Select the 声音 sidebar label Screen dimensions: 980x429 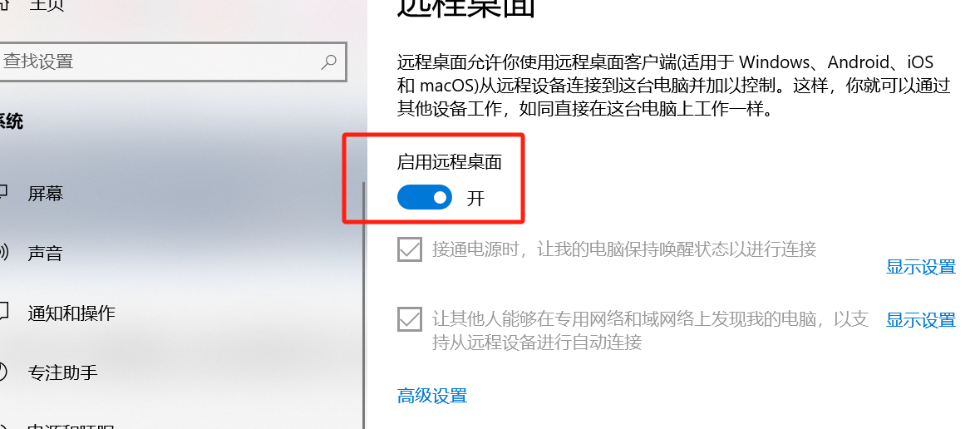tap(45, 253)
